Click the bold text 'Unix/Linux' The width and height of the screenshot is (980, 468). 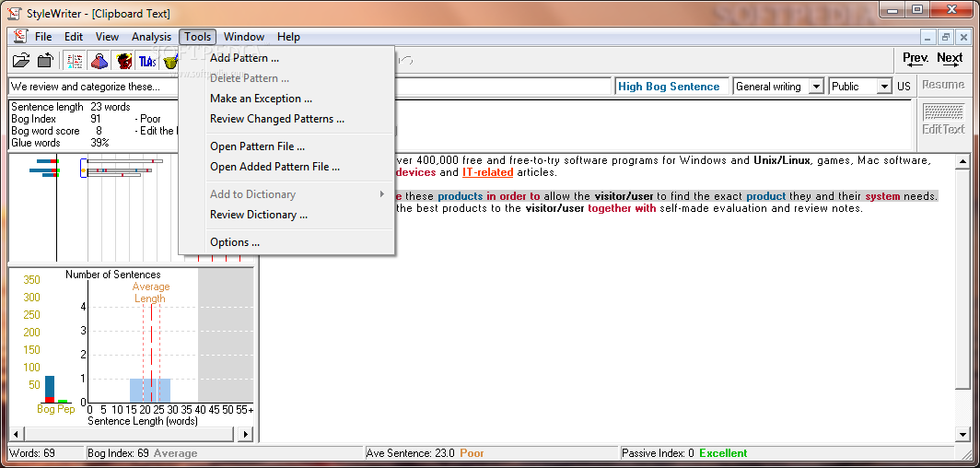point(783,160)
